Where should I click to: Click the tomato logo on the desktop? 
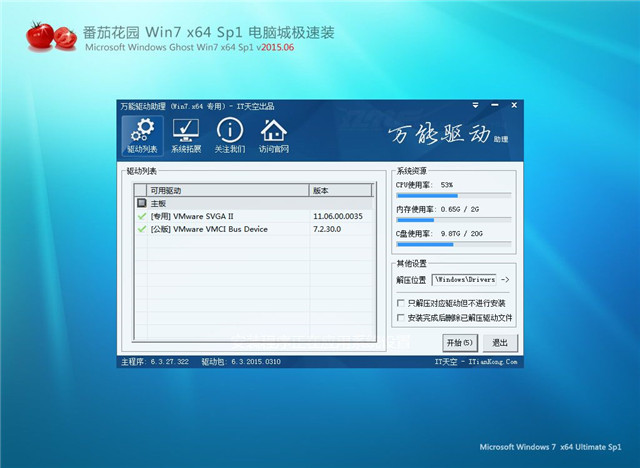pyautogui.click(x=51, y=36)
